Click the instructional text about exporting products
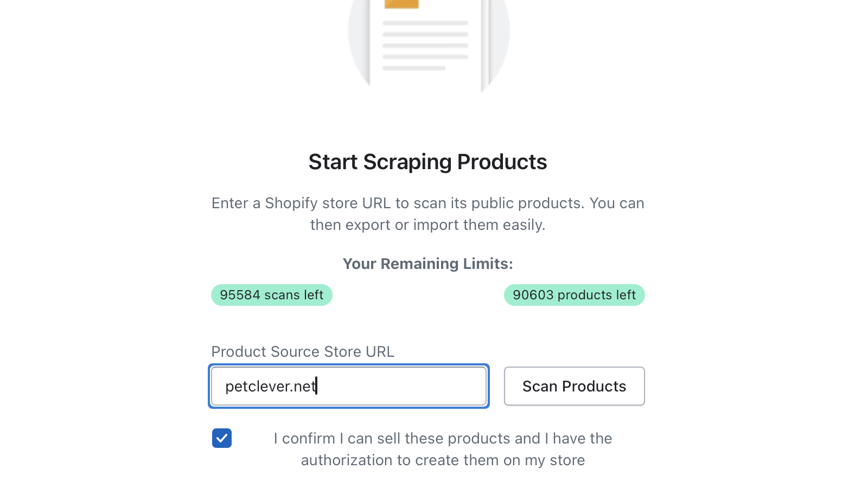The height and width of the screenshot is (488, 868). click(x=428, y=214)
